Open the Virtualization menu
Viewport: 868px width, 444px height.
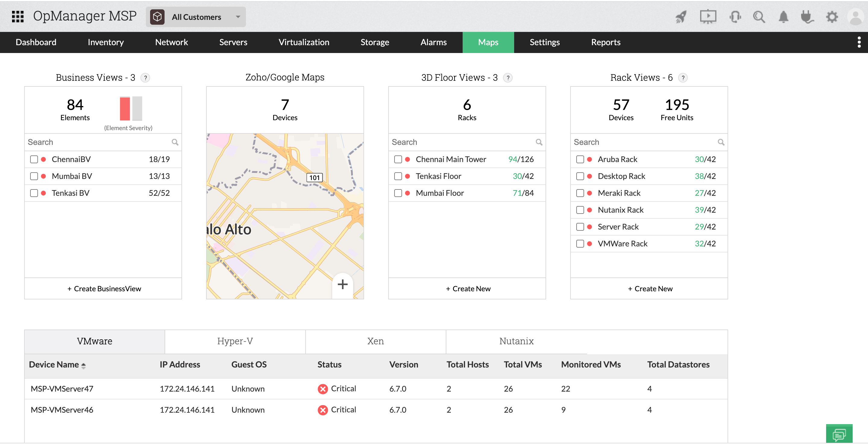303,42
